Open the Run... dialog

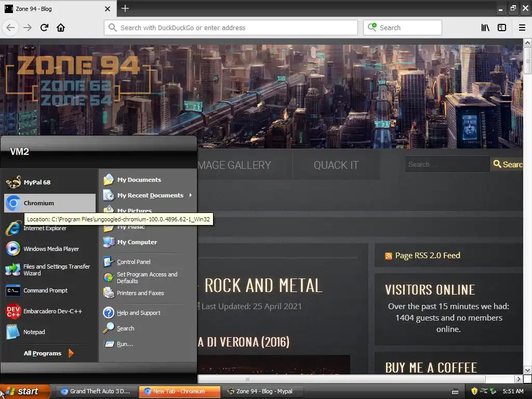tap(148, 344)
